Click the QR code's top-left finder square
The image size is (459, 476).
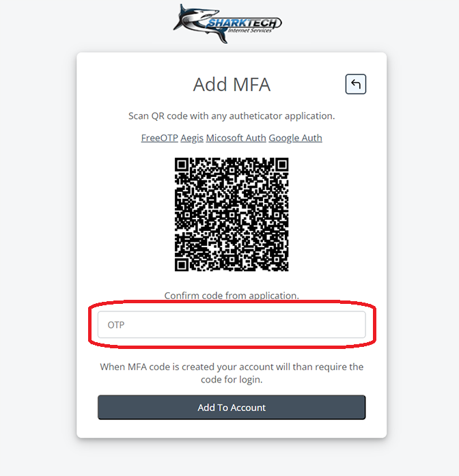point(182,165)
